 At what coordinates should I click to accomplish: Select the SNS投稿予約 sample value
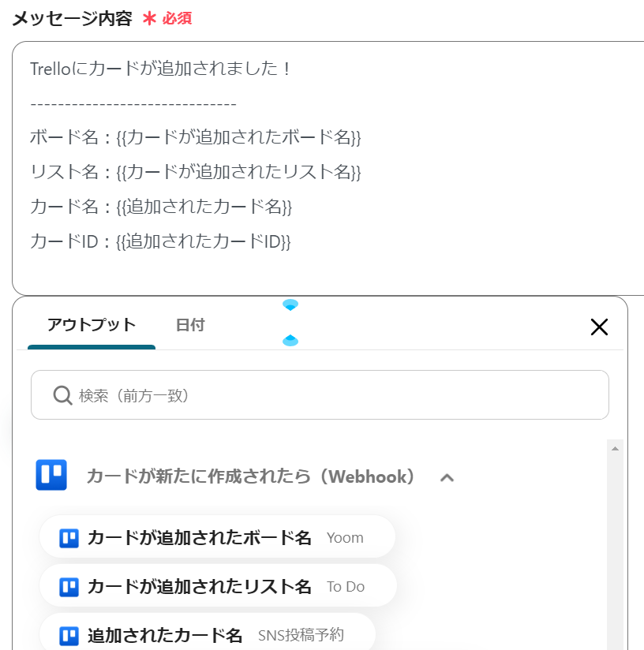pyautogui.click(x=301, y=635)
